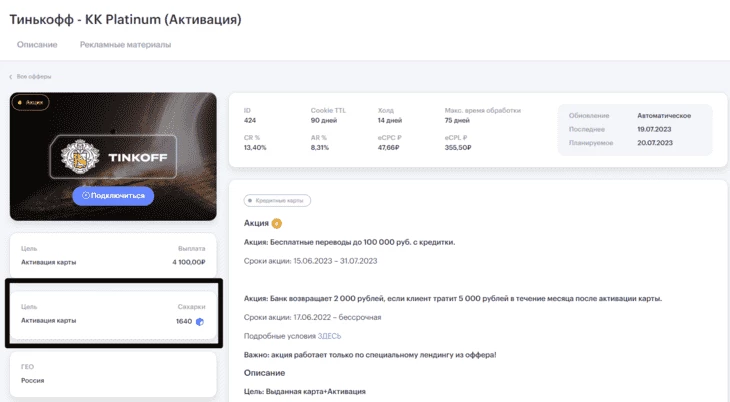Click the Tinkoff crest logo
Screen dimensions: 730x402
tap(80, 157)
